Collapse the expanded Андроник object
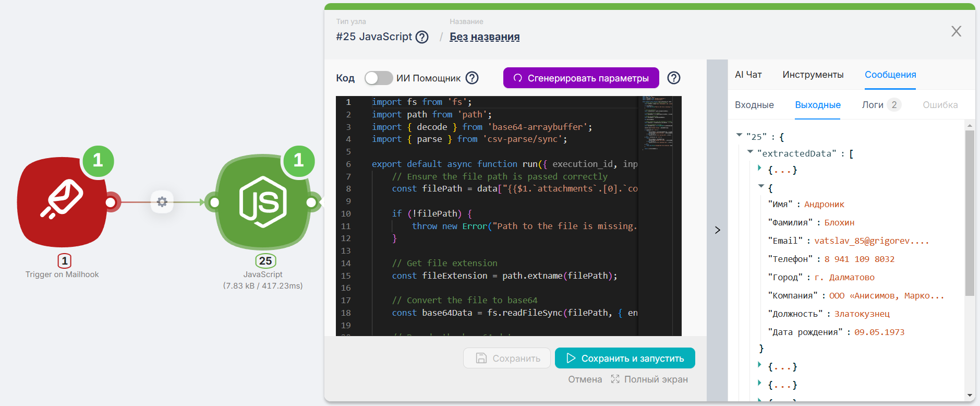This screenshot has height=406, width=980. pos(761,186)
